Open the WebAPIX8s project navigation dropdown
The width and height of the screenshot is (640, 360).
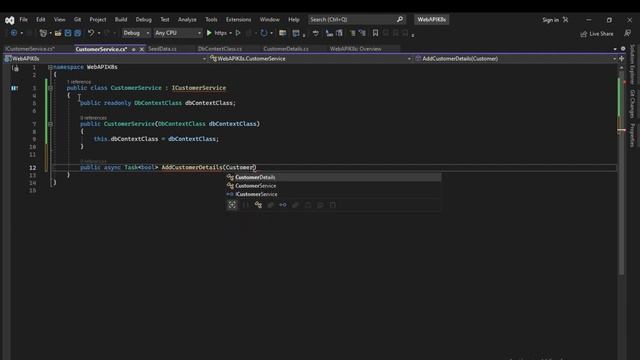click(105, 59)
